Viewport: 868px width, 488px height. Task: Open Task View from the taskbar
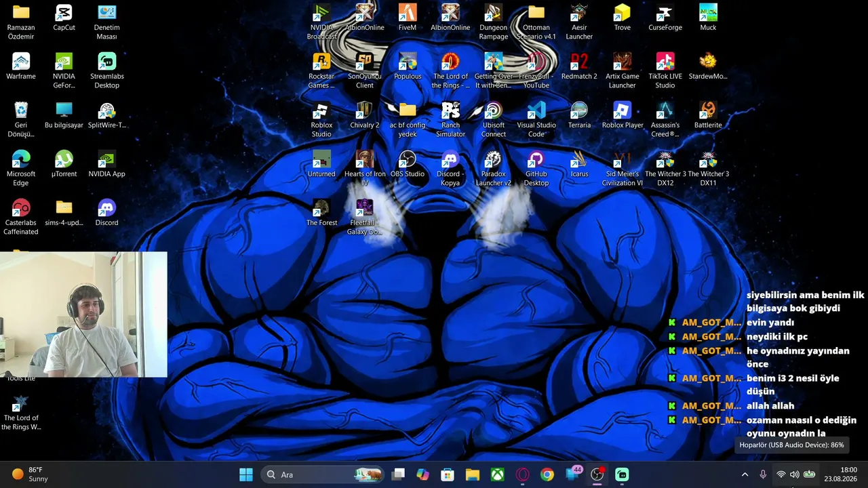tap(398, 474)
